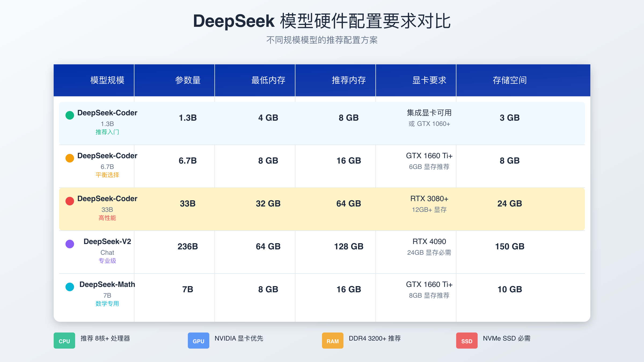Click the RTX 4090 GPU cell
The height and width of the screenshot is (362, 644).
[x=429, y=241]
